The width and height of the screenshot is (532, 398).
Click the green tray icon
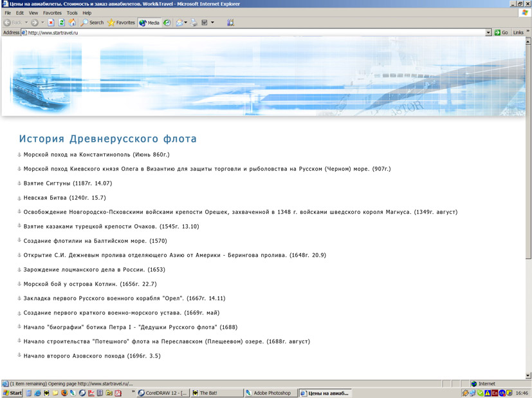[x=481, y=393]
